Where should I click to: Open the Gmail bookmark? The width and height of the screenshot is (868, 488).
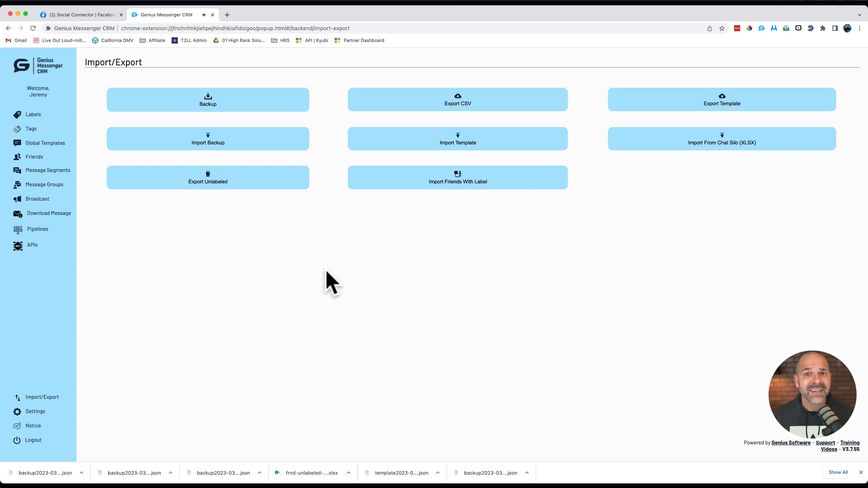[x=16, y=40]
